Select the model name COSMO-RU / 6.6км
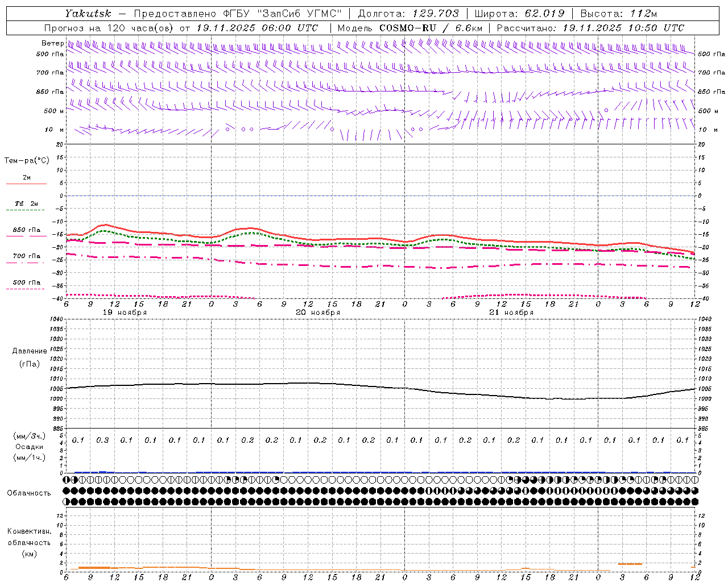The image size is (728, 582). tap(431, 28)
